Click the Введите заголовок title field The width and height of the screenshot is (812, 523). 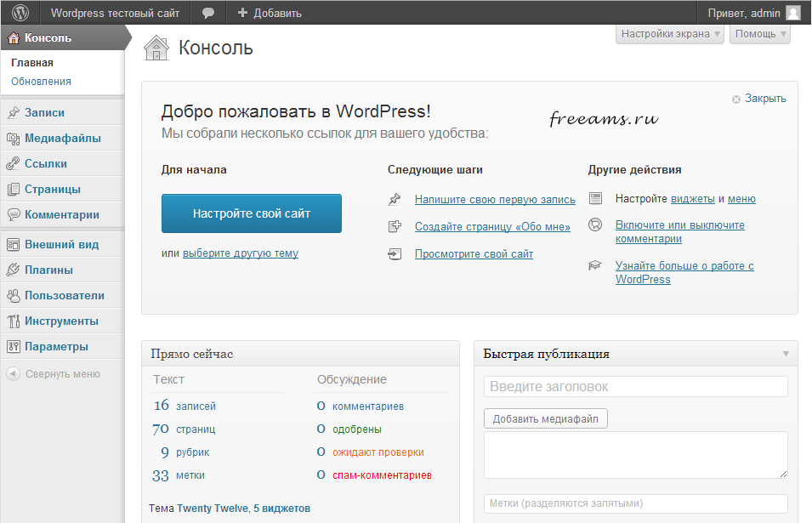coord(635,386)
